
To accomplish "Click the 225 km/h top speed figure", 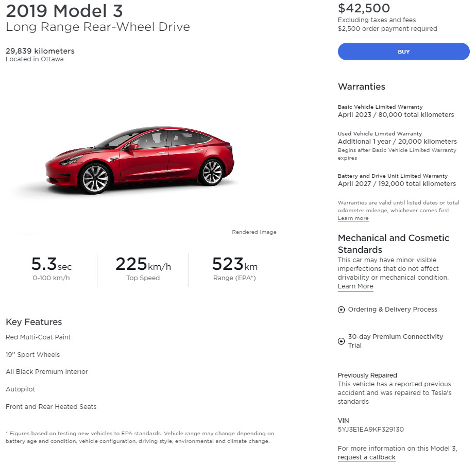I will [x=143, y=265].
